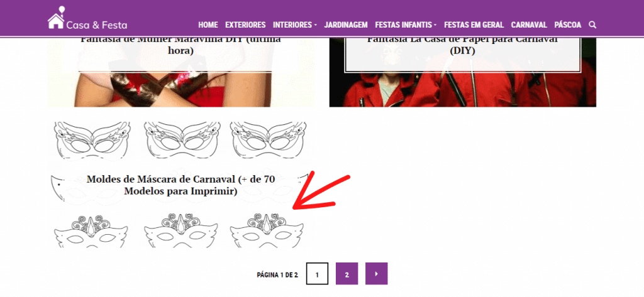The image size is (644, 297).
Task: Click the bottom-right mask with jewel crest
Action: pyautogui.click(x=267, y=230)
